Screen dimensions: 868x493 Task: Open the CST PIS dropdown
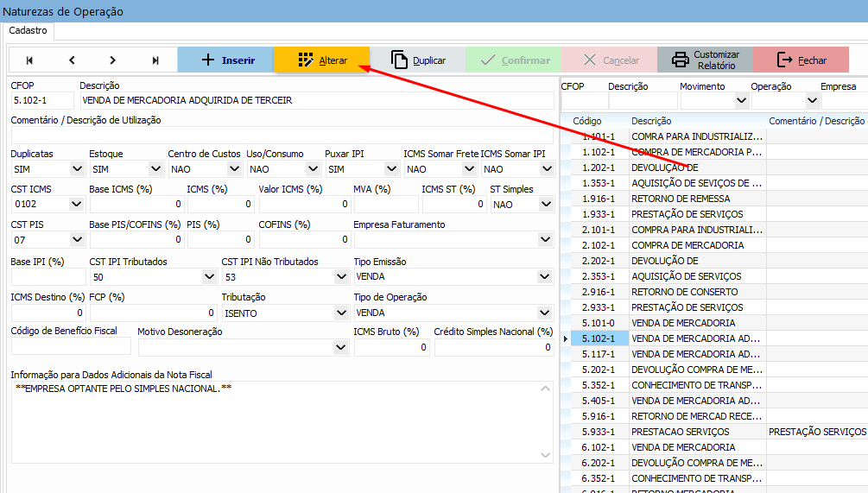point(76,239)
